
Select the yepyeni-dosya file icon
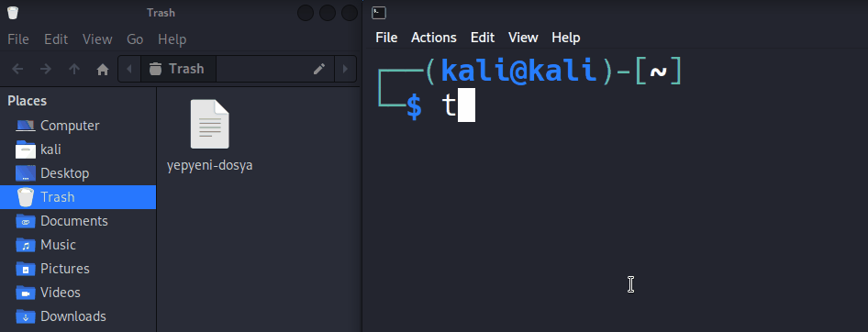tap(210, 124)
